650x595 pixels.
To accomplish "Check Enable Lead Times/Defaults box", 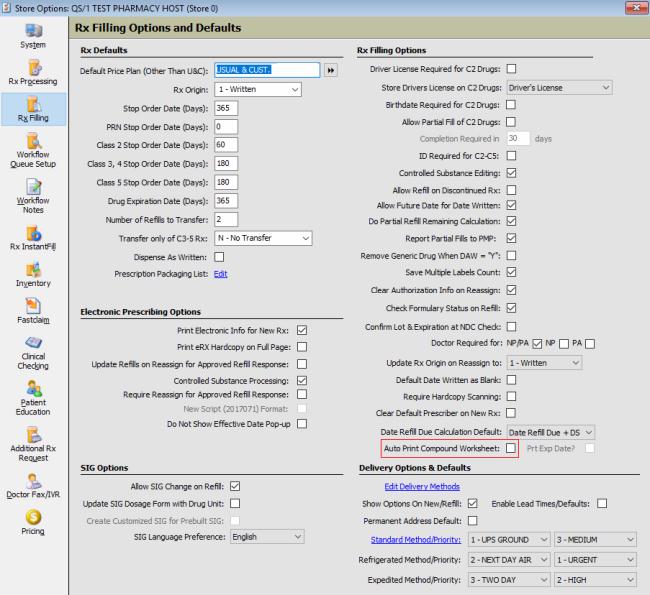I will pyautogui.click(x=602, y=503).
